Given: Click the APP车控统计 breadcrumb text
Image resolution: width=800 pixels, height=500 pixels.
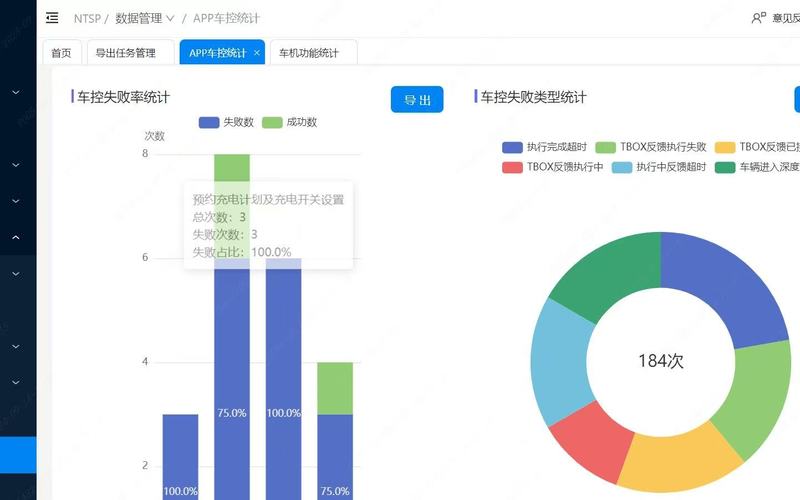Looking at the screenshot, I should (x=227, y=18).
